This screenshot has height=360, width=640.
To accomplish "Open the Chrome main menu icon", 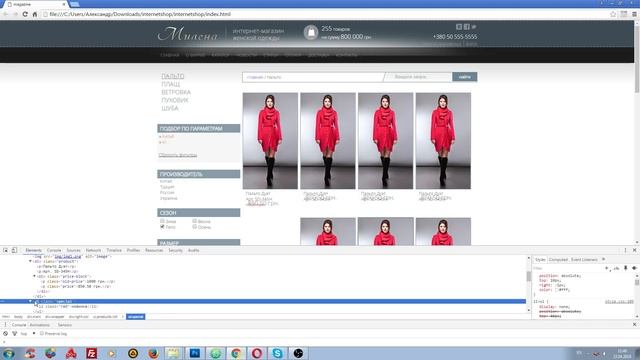I will click(634, 14).
